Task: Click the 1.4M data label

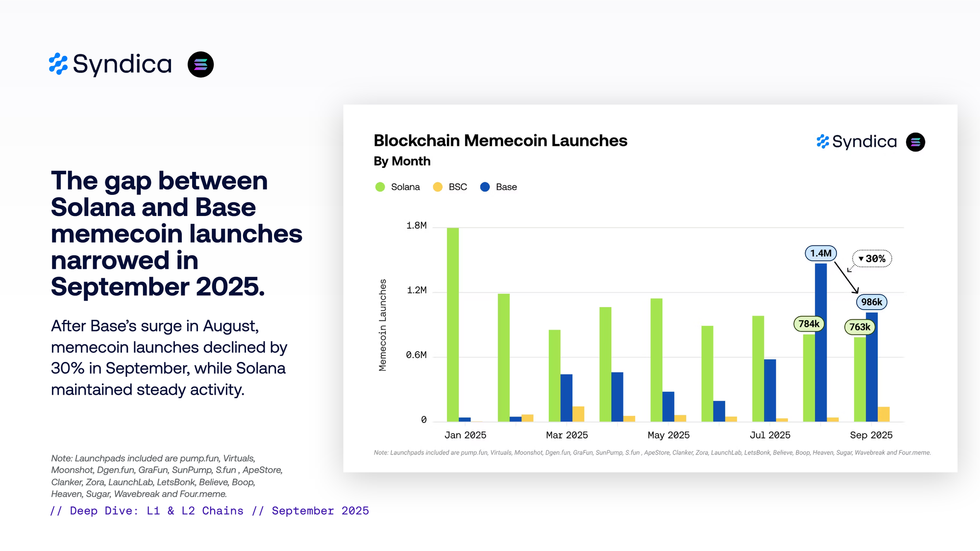Action: click(x=820, y=253)
